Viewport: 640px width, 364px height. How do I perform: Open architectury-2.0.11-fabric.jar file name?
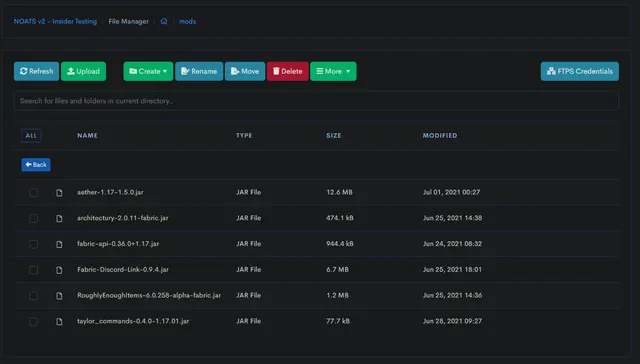coord(123,218)
